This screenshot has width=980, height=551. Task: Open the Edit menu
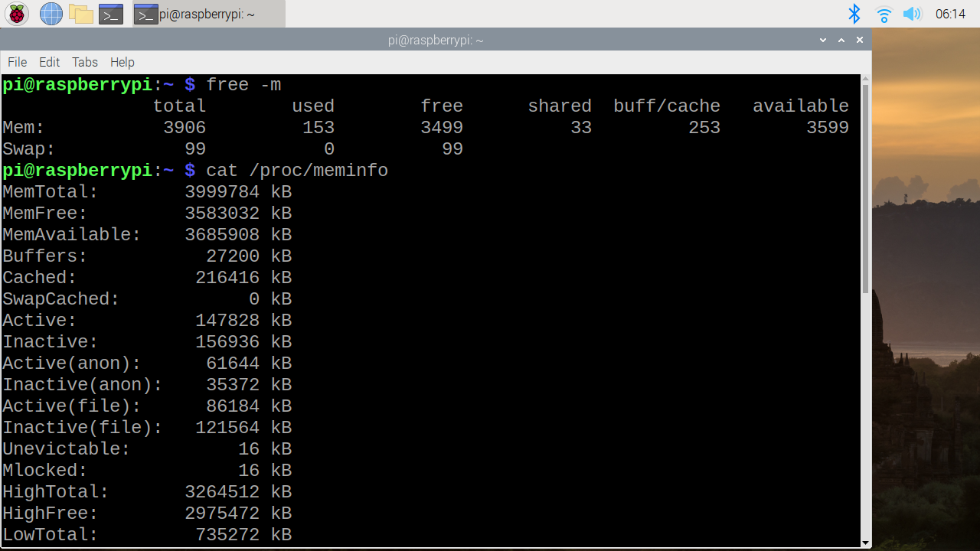(49, 62)
